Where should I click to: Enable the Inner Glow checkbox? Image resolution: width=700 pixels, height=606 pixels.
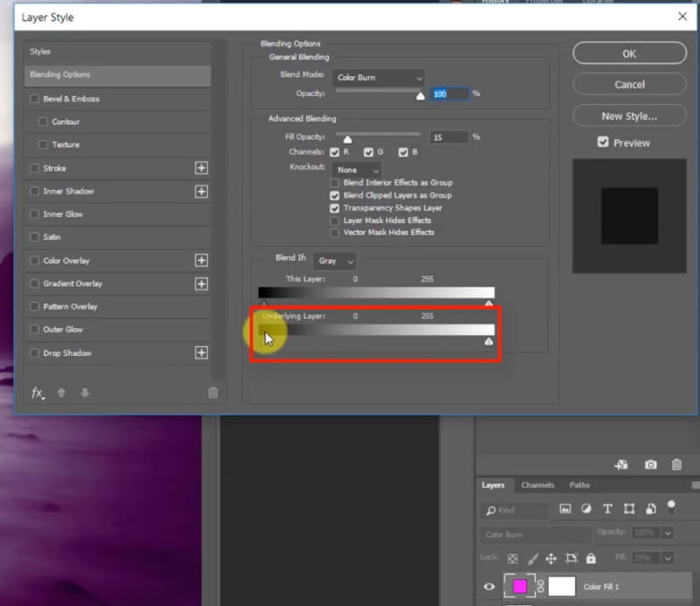35,213
